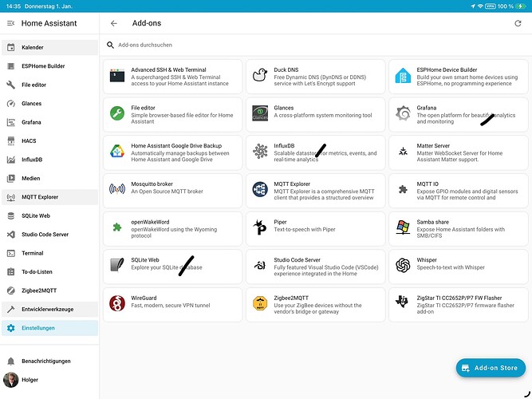Click the MQTT IO puzzle icon
This screenshot has width=532, height=399.
pos(403,189)
